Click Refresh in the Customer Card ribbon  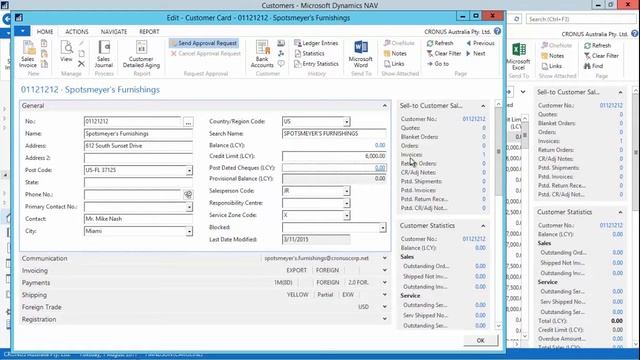click(440, 43)
